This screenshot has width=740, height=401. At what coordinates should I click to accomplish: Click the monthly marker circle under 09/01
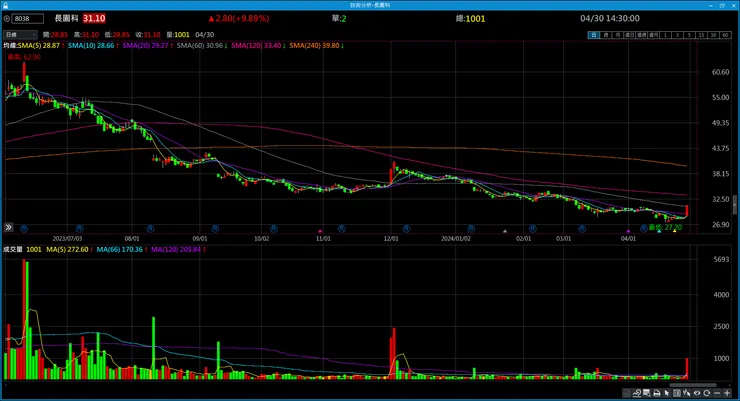[215, 229]
